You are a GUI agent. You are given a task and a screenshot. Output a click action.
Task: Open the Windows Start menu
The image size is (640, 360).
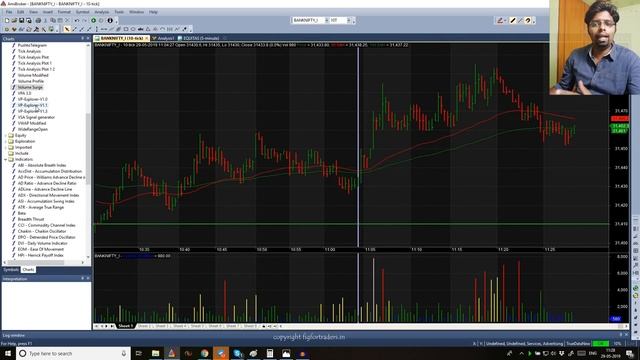coord(8,353)
